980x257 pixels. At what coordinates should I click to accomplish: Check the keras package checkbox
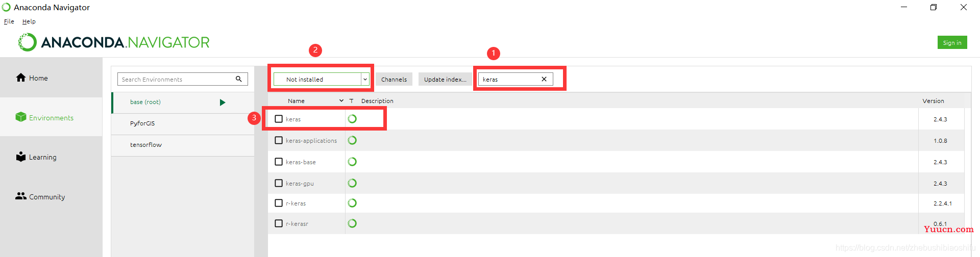(x=279, y=119)
